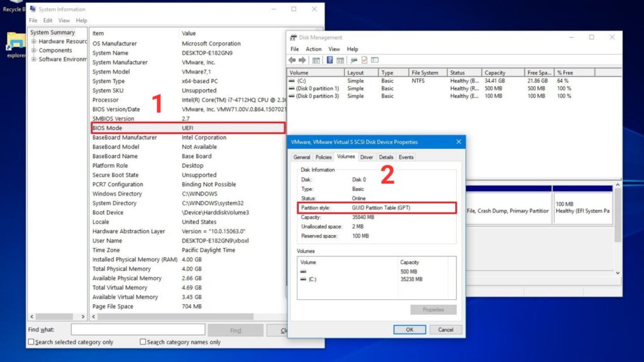Click the Back navigation arrow in Disk Management
The height and width of the screenshot is (362, 644).
click(x=292, y=60)
